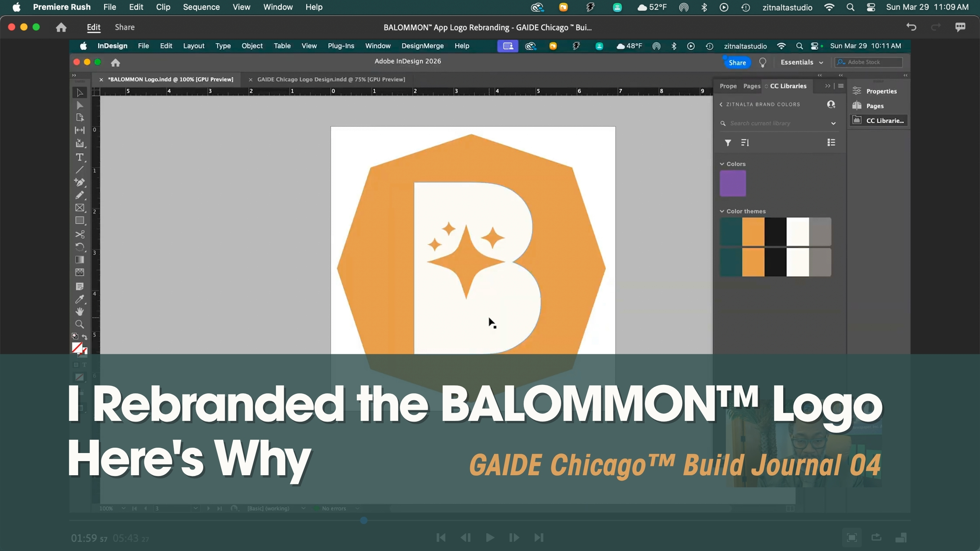Open the library collaborator profile icon
The width and height of the screenshot is (980, 551).
click(831, 104)
